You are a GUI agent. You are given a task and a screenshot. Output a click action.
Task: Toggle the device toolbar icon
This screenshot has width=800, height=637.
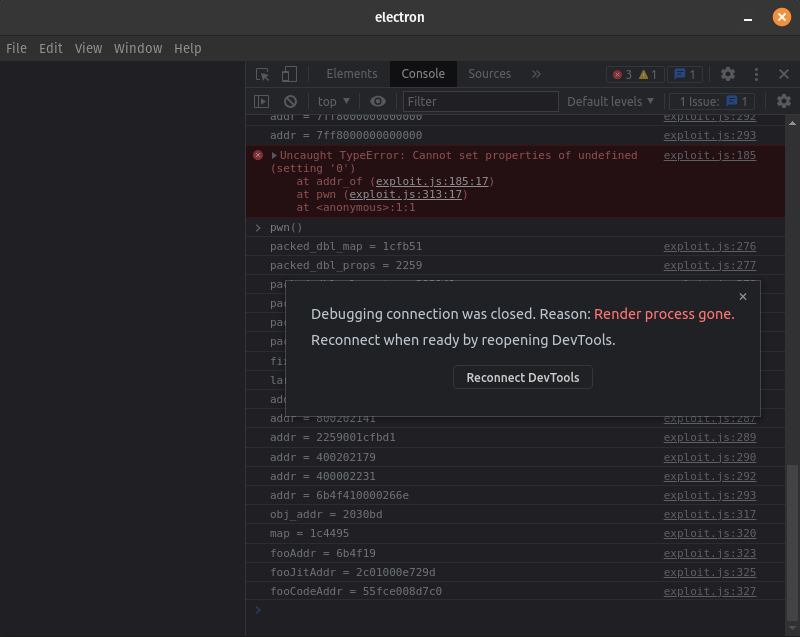(289, 74)
